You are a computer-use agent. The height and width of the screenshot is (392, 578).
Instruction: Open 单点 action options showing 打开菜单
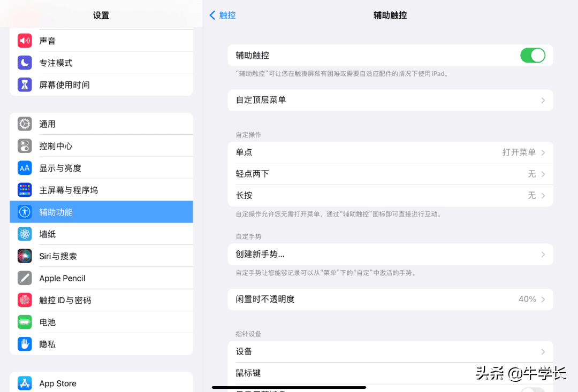click(x=390, y=152)
